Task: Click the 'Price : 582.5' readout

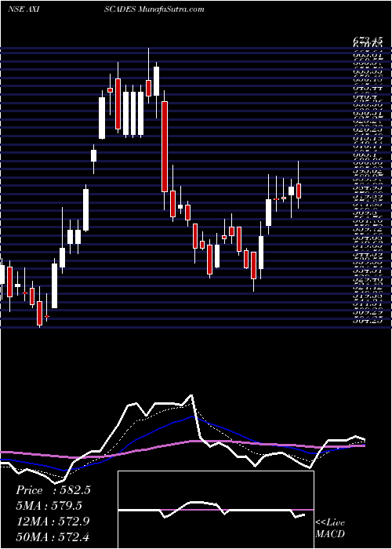Action: tap(53, 490)
